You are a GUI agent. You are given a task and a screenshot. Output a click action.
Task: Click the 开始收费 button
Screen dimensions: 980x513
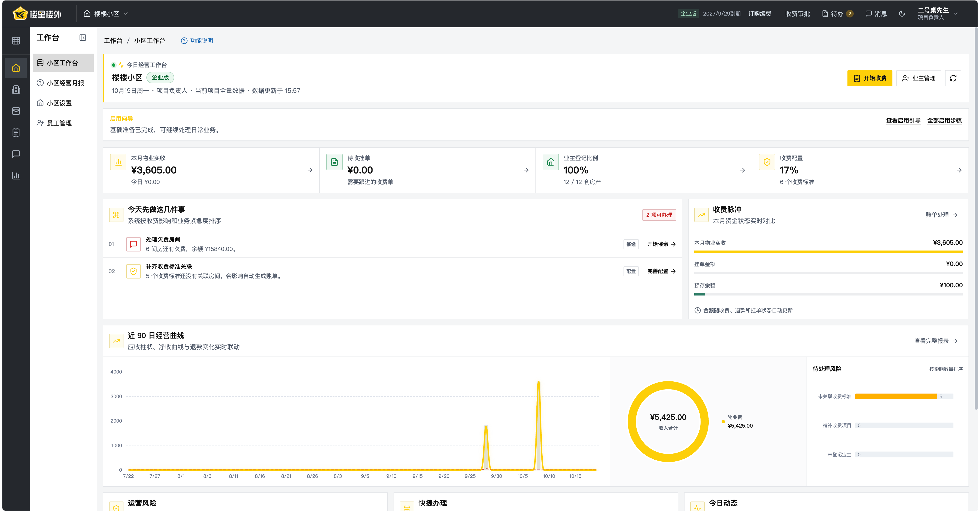pyautogui.click(x=869, y=78)
